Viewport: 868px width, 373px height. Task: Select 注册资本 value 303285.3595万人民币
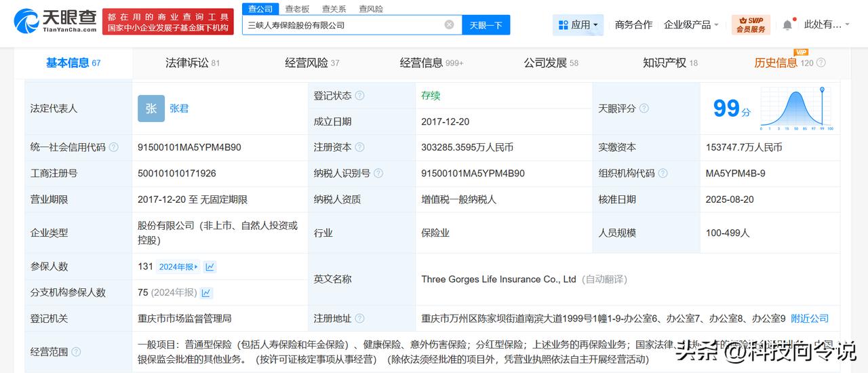tap(467, 147)
